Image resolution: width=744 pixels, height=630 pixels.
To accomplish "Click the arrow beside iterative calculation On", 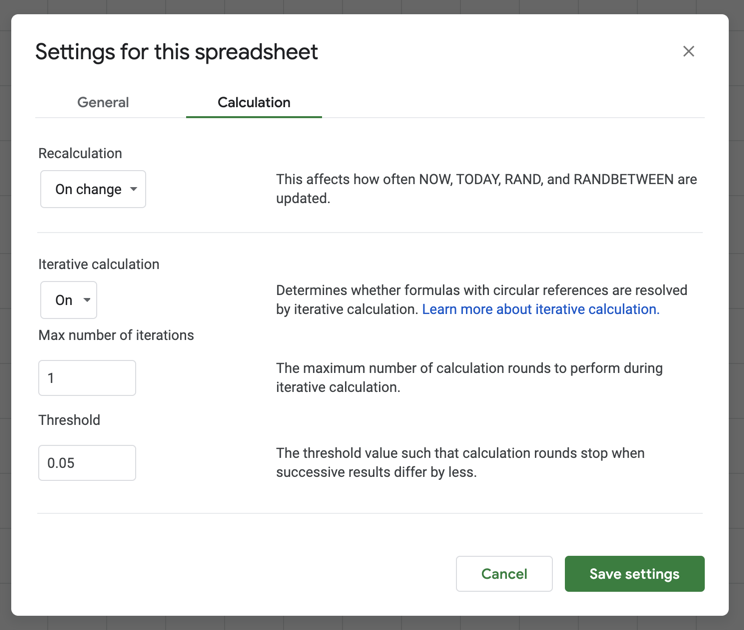I will point(87,300).
